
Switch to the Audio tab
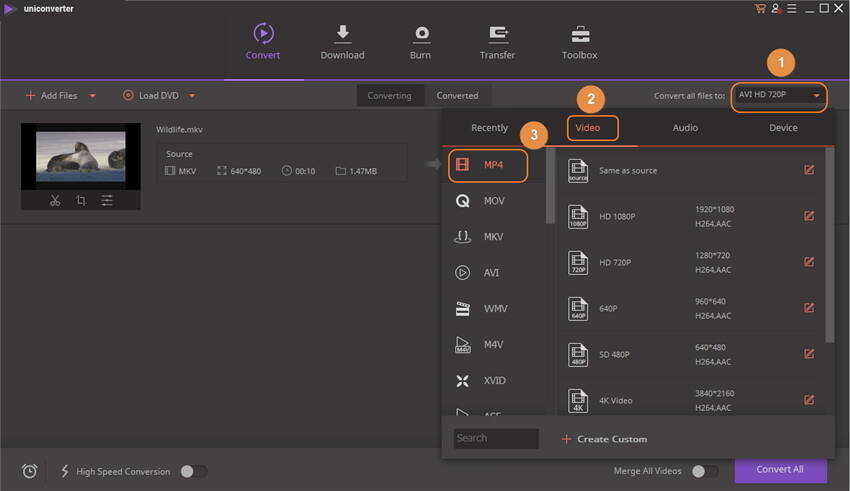[x=685, y=128]
